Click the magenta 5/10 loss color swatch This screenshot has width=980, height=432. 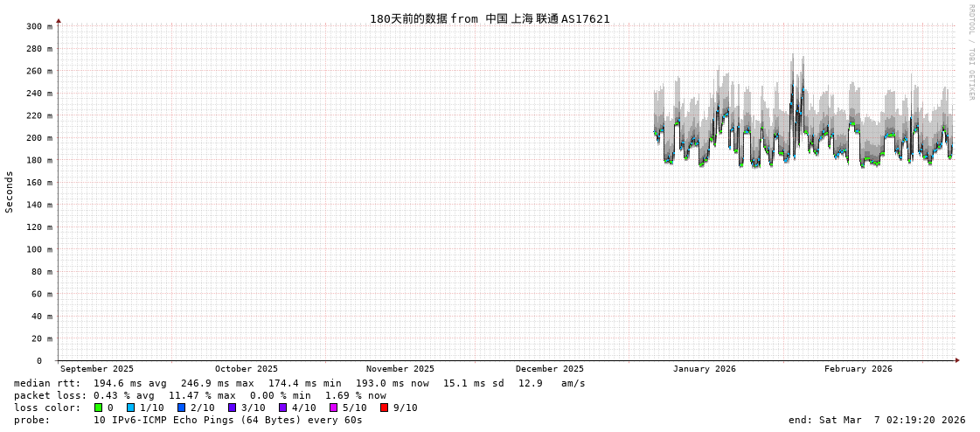[333, 408]
